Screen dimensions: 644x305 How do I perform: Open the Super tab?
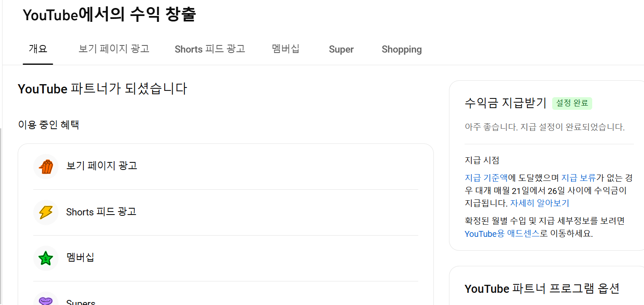click(x=341, y=49)
